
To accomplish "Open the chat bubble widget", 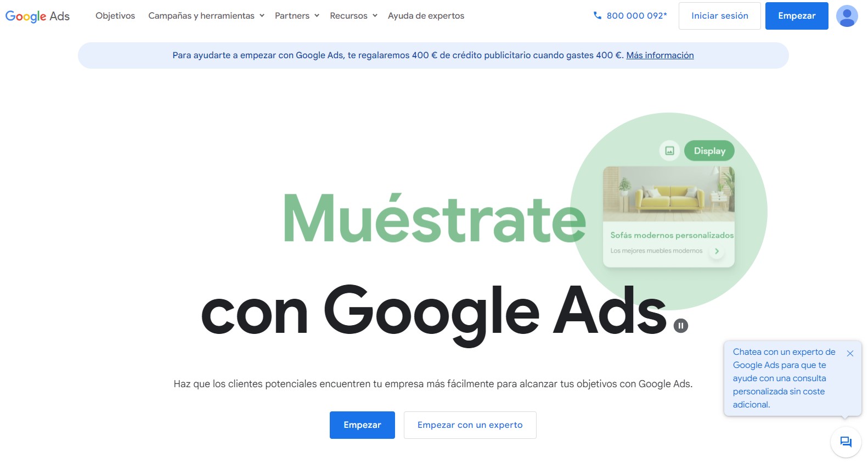I will [x=846, y=442].
